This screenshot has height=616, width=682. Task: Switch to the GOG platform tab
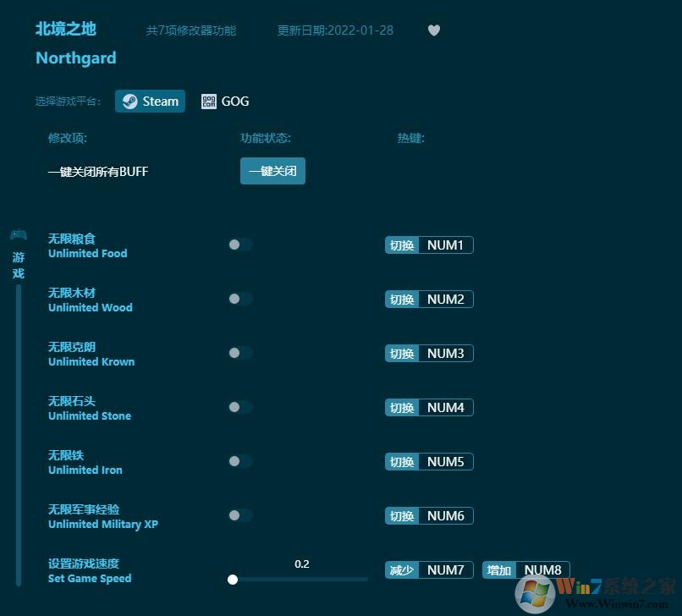click(x=224, y=101)
